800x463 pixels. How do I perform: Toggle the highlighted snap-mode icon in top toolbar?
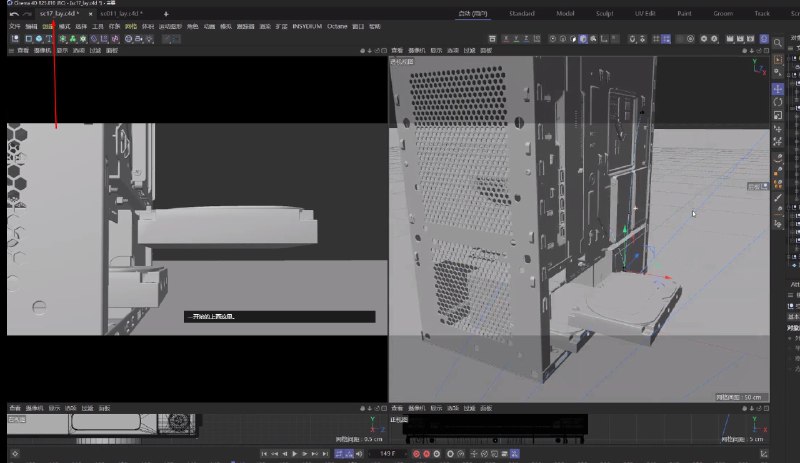tap(583, 39)
